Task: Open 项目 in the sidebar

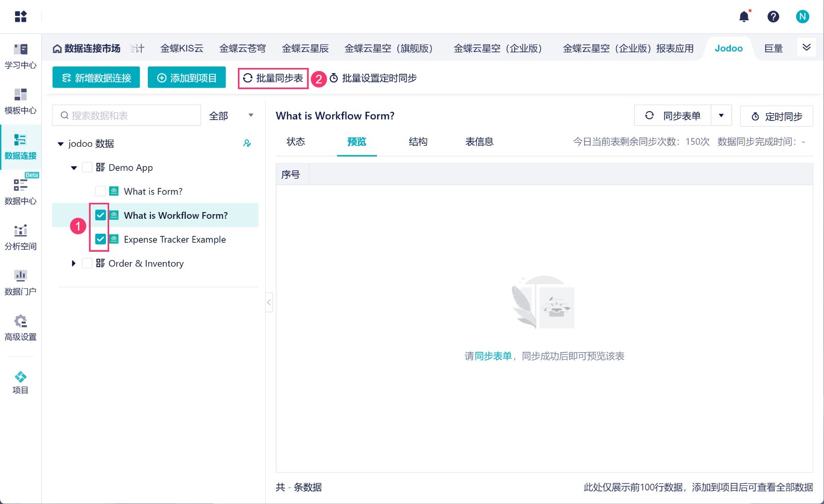Action: [21, 383]
